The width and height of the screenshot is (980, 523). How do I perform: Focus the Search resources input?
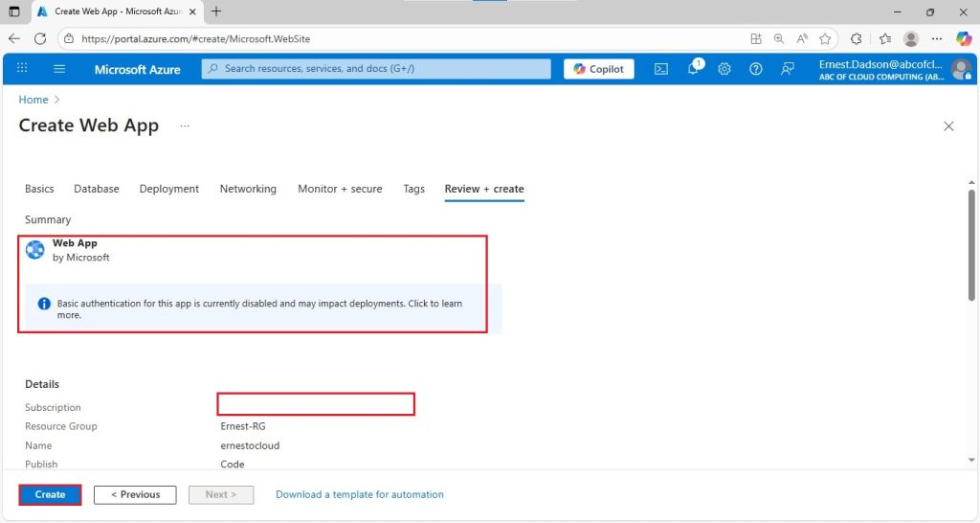coord(376,69)
